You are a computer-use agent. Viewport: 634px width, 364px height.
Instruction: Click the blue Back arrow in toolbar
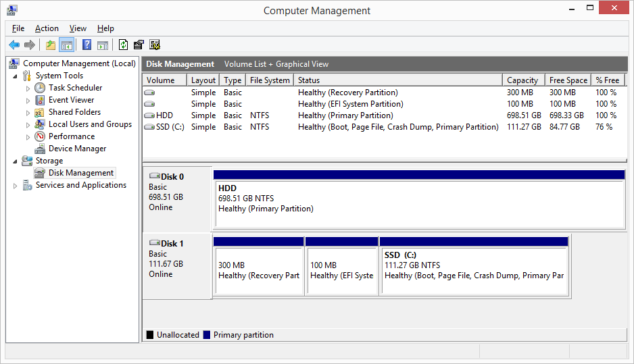[x=14, y=45]
